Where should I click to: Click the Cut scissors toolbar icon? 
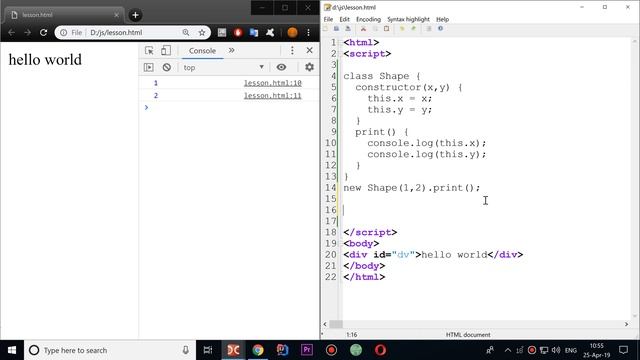pyautogui.click(x=363, y=29)
